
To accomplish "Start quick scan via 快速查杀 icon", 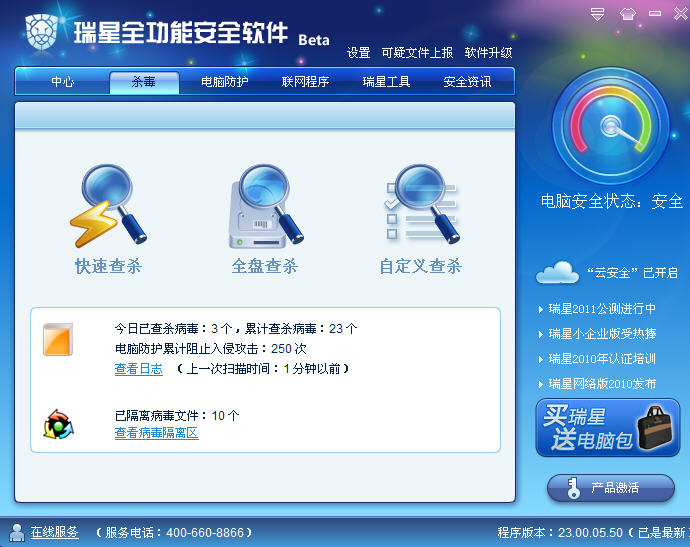I will (108, 206).
